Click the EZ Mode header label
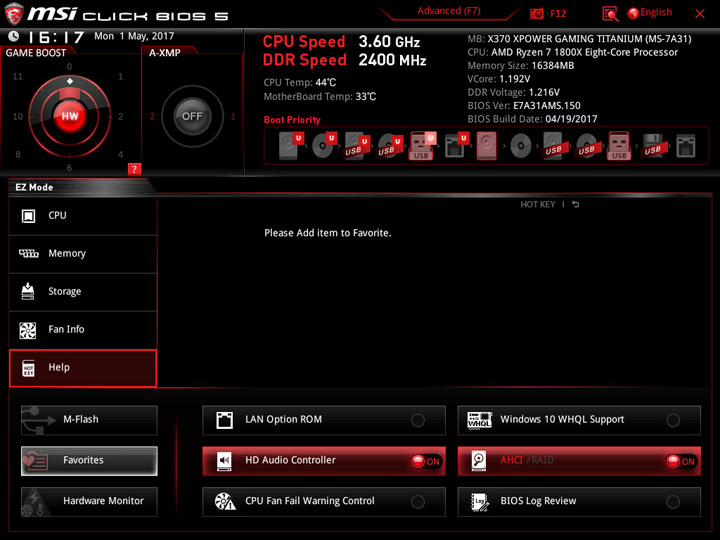Image resolution: width=720 pixels, height=540 pixels. pos(34,187)
